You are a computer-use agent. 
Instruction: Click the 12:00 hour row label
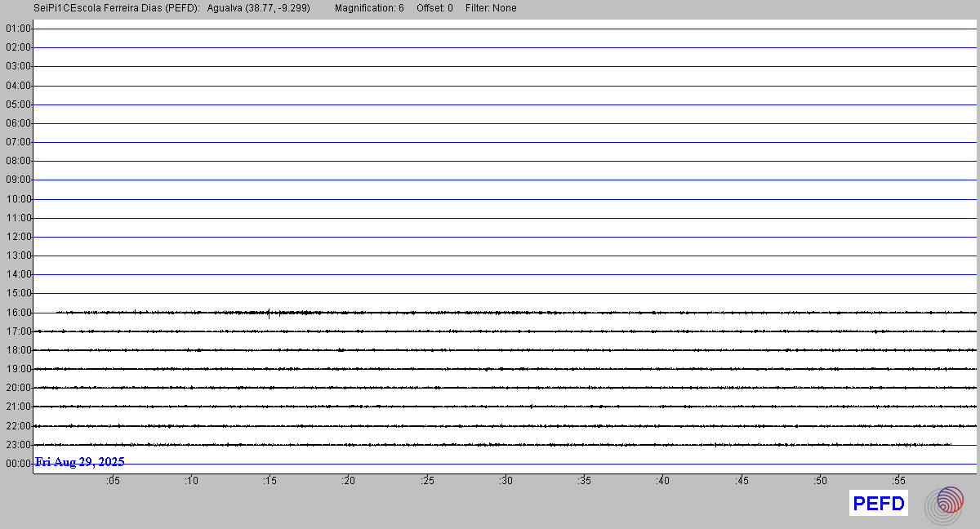tap(18, 237)
